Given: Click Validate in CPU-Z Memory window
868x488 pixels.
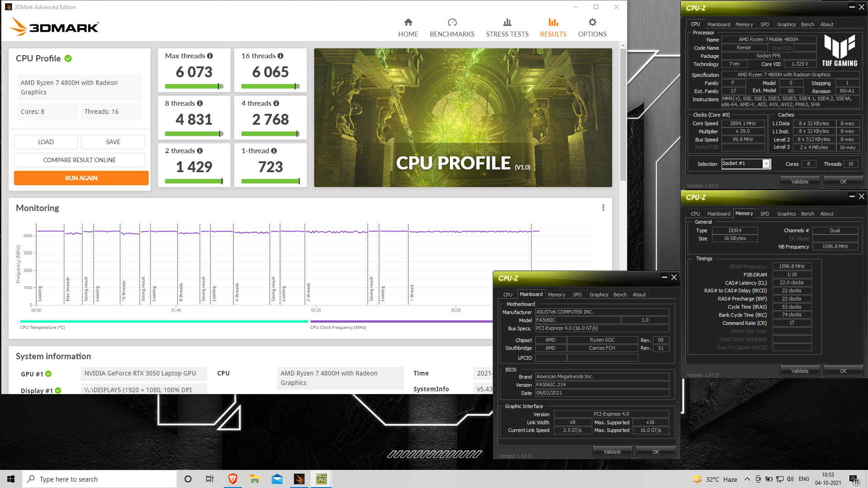Looking at the screenshot, I should 800,371.
